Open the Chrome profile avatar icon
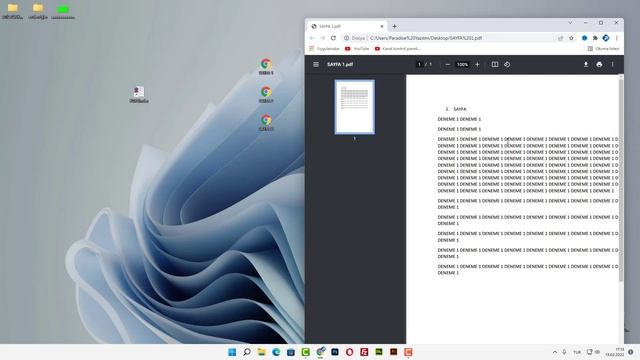This screenshot has width=640, height=360. pyautogui.click(x=606, y=38)
